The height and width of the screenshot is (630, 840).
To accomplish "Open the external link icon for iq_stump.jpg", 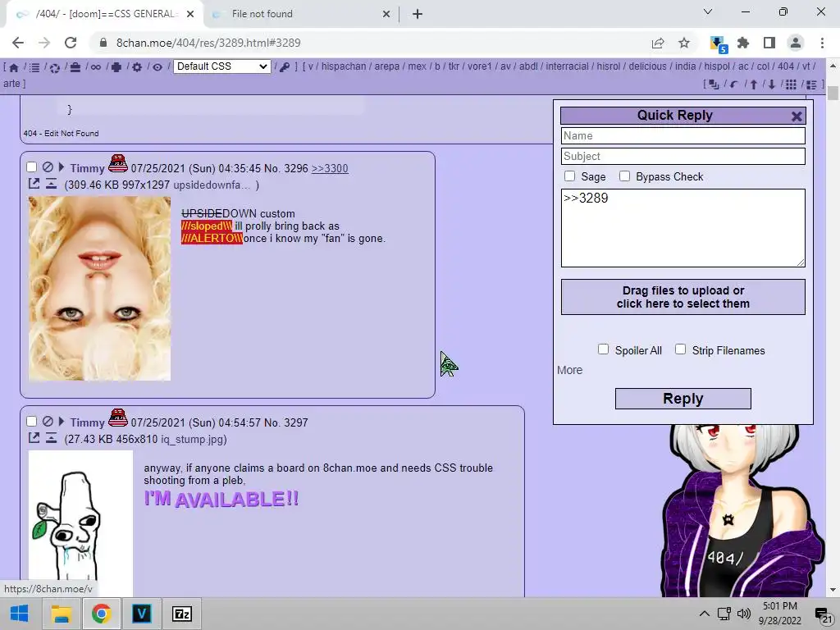I will tap(34, 438).
